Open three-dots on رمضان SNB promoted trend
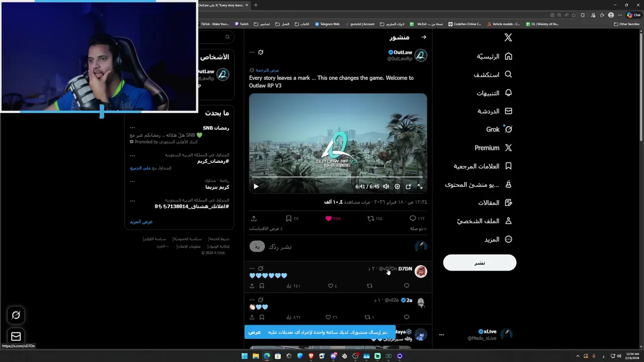This screenshot has height=362, width=644. point(132,128)
